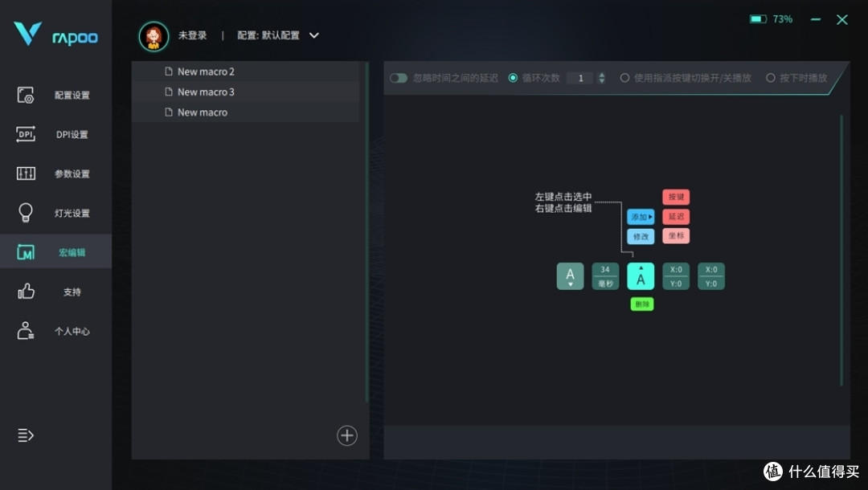Screen dimensions: 868x490
Task: Click file icon of New macro 2
Action: coord(169,71)
